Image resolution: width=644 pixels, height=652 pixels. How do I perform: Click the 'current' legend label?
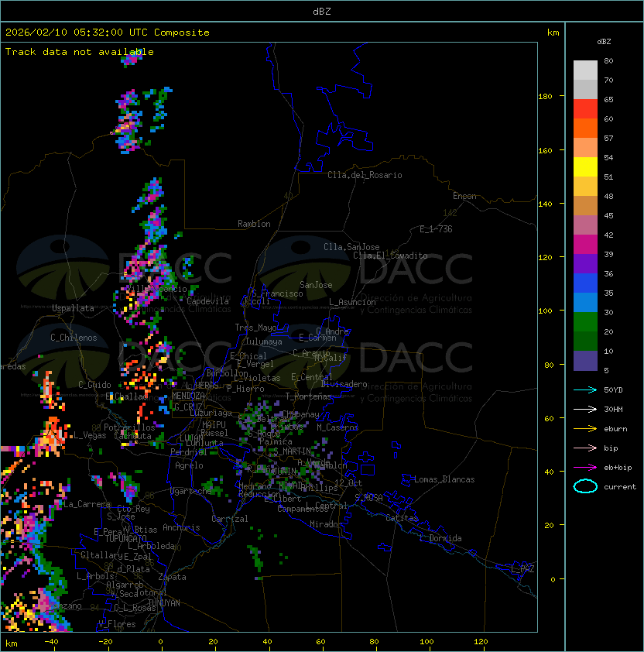(620, 487)
